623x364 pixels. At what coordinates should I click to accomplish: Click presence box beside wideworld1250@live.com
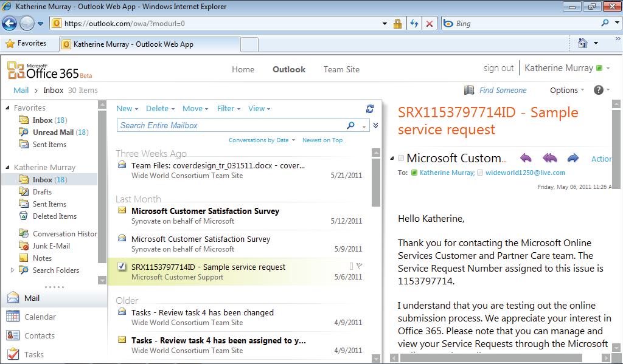coord(480,173)
